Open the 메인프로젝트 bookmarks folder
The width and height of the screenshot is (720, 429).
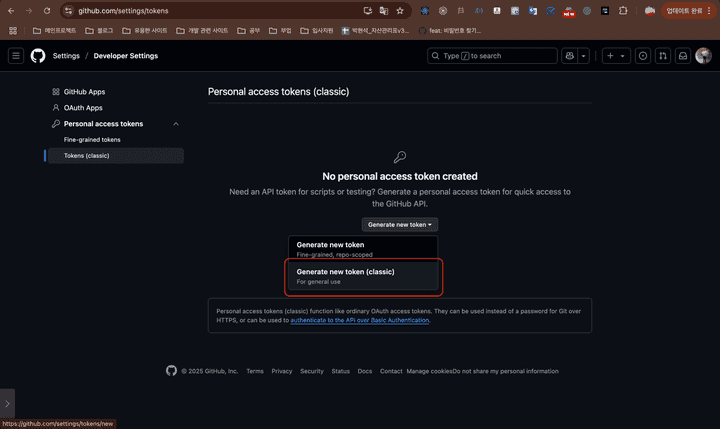tap(55, 30)
